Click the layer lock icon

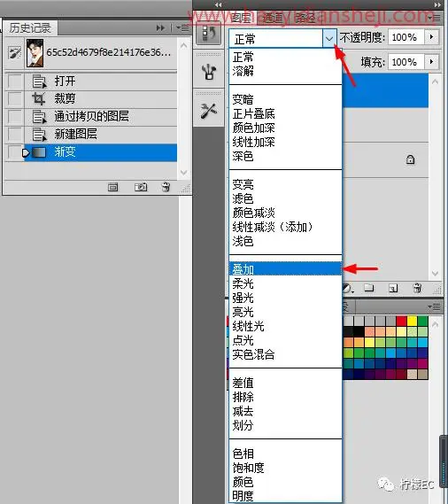(x=411, y=159)
